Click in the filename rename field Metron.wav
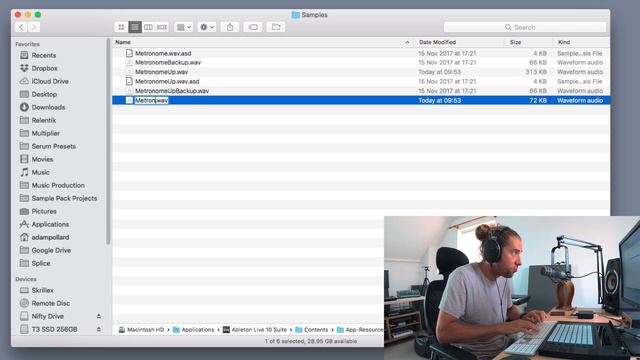 point(151,100)
